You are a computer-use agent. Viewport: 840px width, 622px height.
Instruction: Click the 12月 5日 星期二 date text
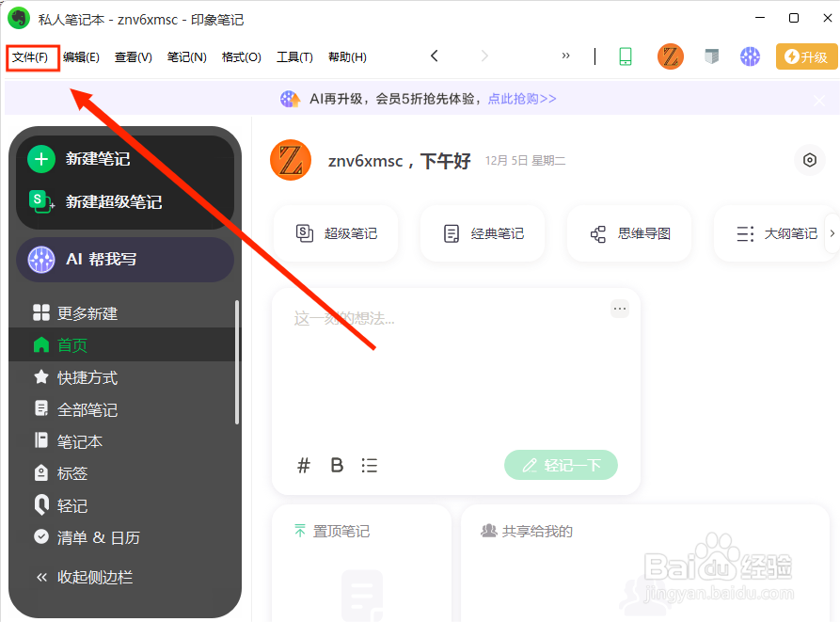(x=525, y=161)
